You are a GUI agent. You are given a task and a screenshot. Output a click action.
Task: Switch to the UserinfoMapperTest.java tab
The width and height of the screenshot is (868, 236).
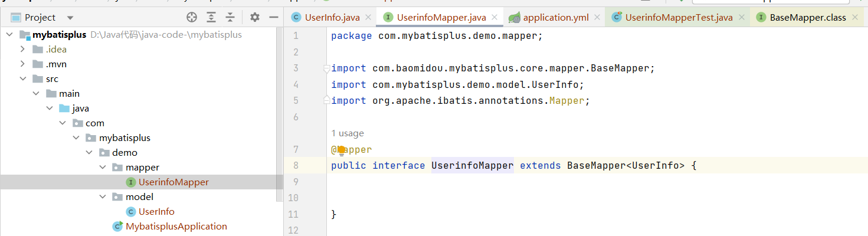coord(679,18)
